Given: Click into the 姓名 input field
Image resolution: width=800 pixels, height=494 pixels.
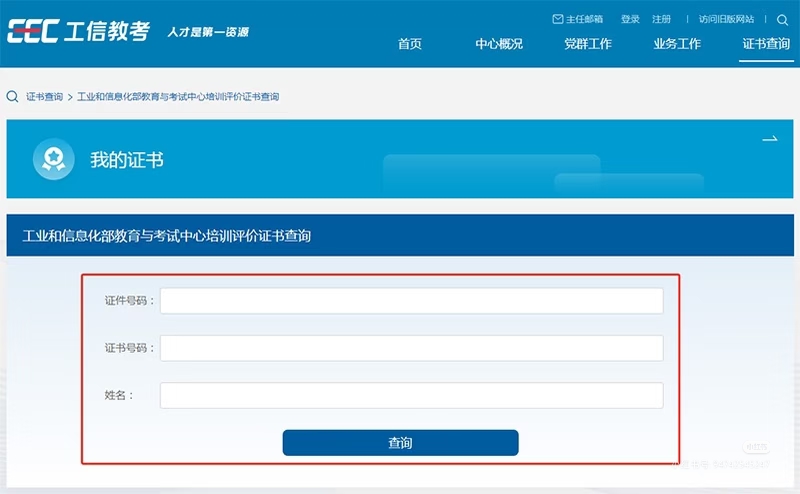Looking at the screenshot, I should point(411,395).
